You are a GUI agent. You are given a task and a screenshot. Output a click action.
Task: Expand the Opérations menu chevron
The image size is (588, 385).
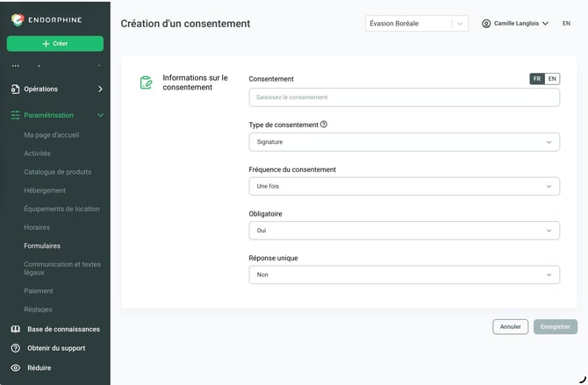tap(100, 89)
